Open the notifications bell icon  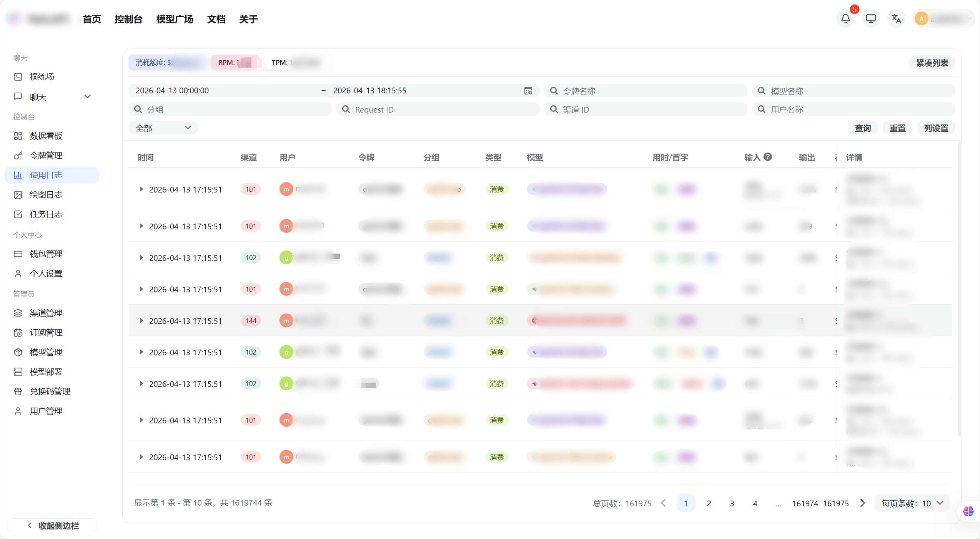tap(845, 18)
